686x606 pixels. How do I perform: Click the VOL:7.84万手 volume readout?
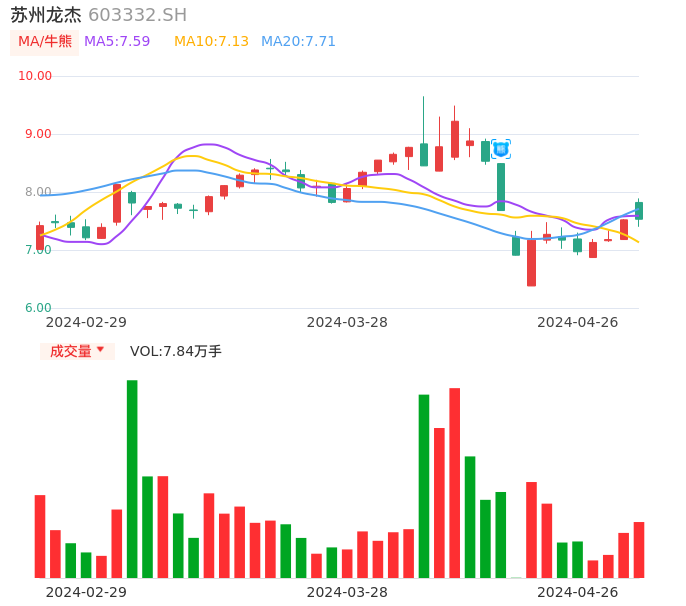point(176,351)
